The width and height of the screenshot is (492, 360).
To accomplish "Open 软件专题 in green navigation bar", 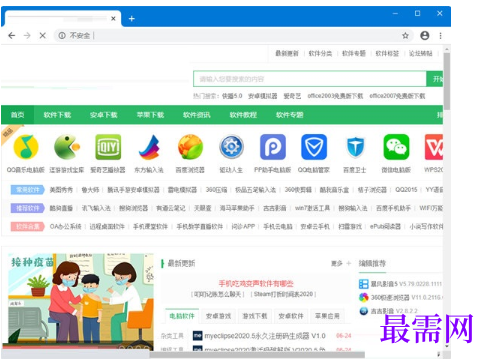I will click(289, 115).
